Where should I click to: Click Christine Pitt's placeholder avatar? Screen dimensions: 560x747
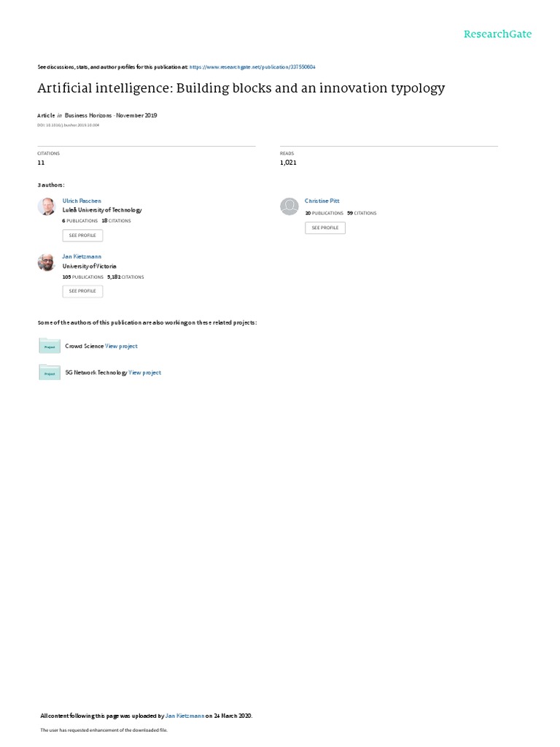(x=289, y=206)
